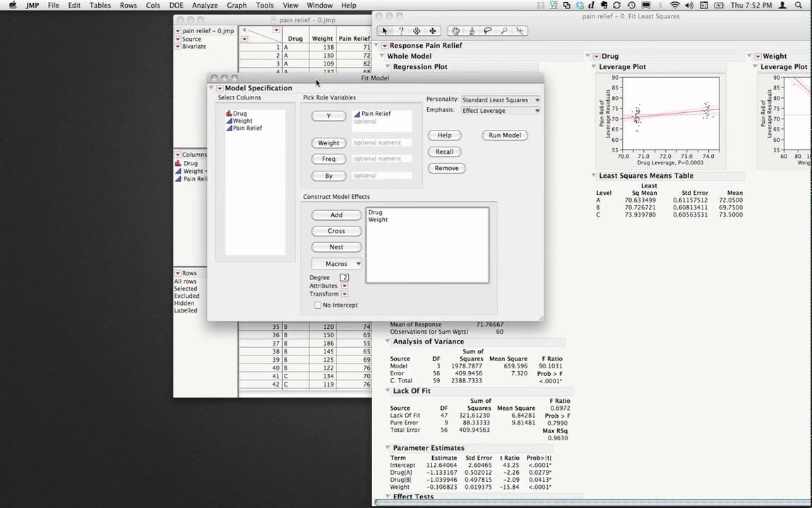Open the Columns panel red triangle menu

(x=178, y=155)
